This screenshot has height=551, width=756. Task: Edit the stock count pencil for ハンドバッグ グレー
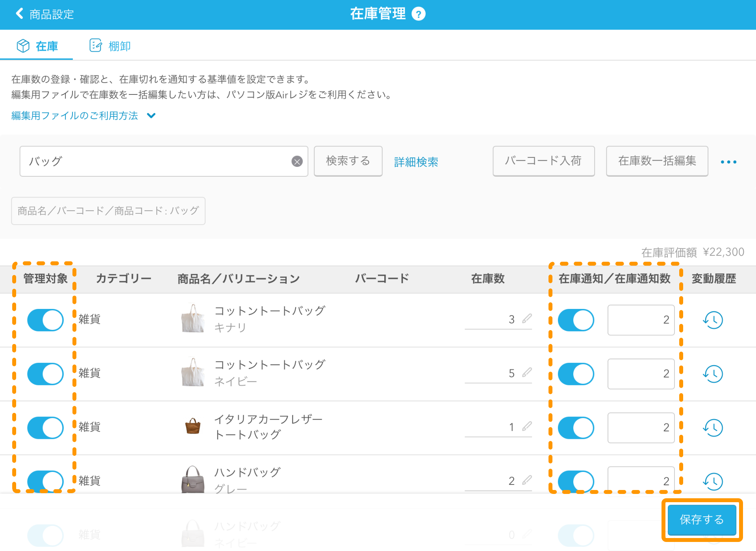click(527, 480)
